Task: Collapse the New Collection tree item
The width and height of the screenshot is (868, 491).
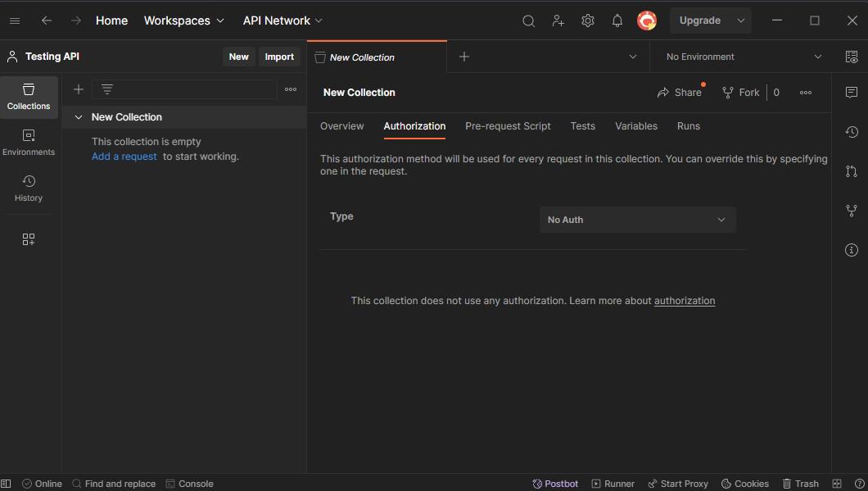Action: [79, 117]
